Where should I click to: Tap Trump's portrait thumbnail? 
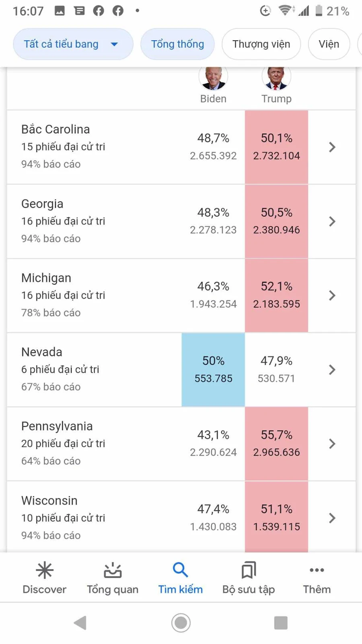(276, 77)
